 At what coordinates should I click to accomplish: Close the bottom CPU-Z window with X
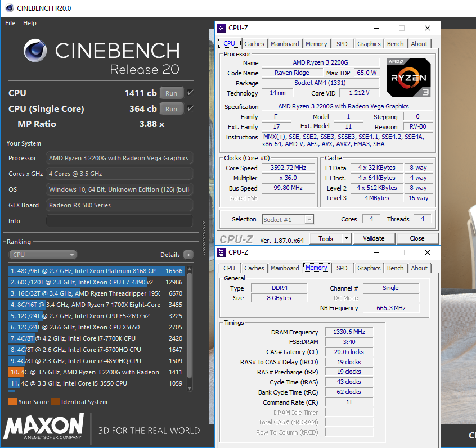click(x=428, y=252)
